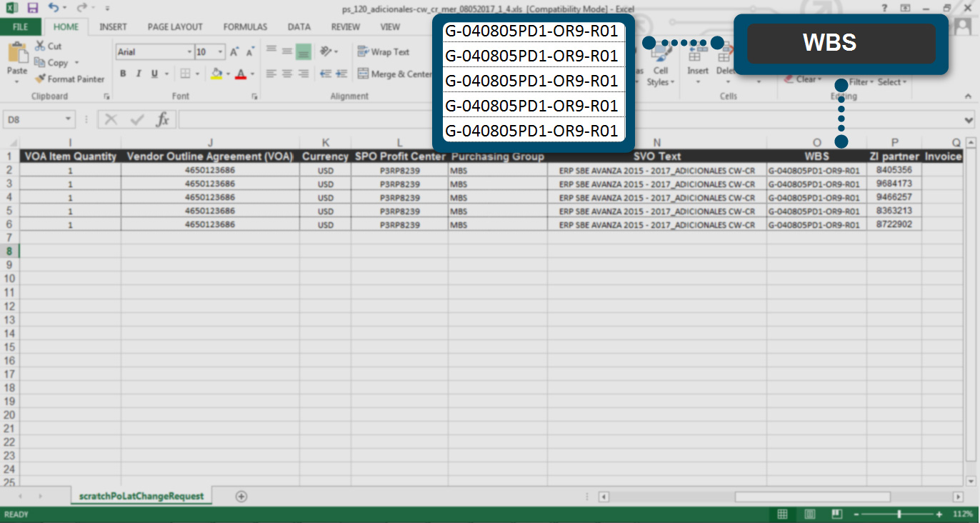
Task: Select the Format Painter tool
Action: point(70,79)
